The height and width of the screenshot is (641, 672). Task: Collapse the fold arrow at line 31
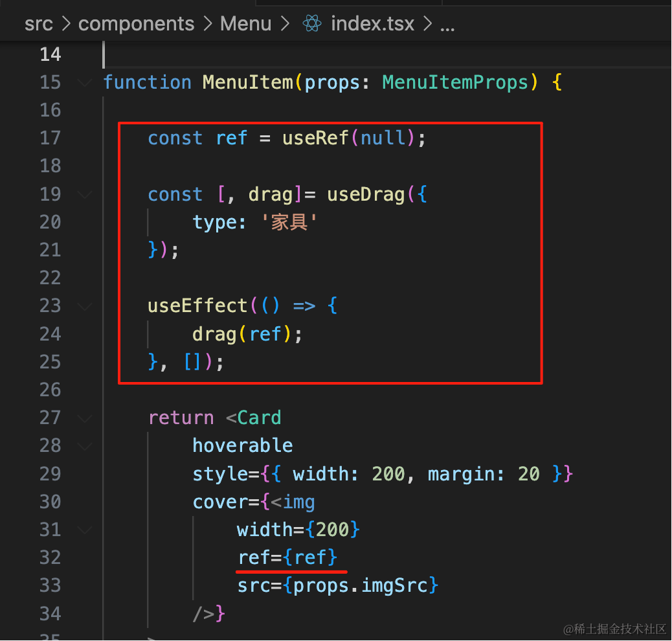point(85,530)
